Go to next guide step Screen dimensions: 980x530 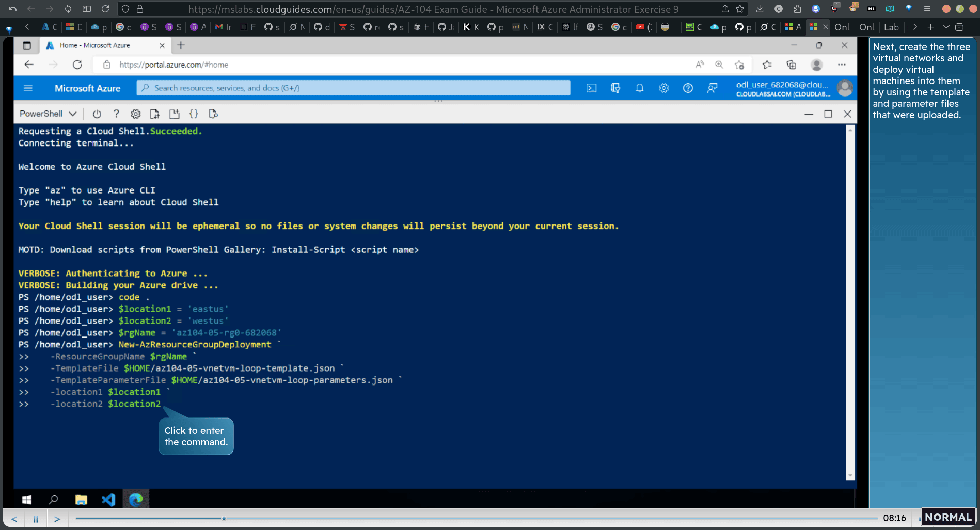tap(57, 519)
